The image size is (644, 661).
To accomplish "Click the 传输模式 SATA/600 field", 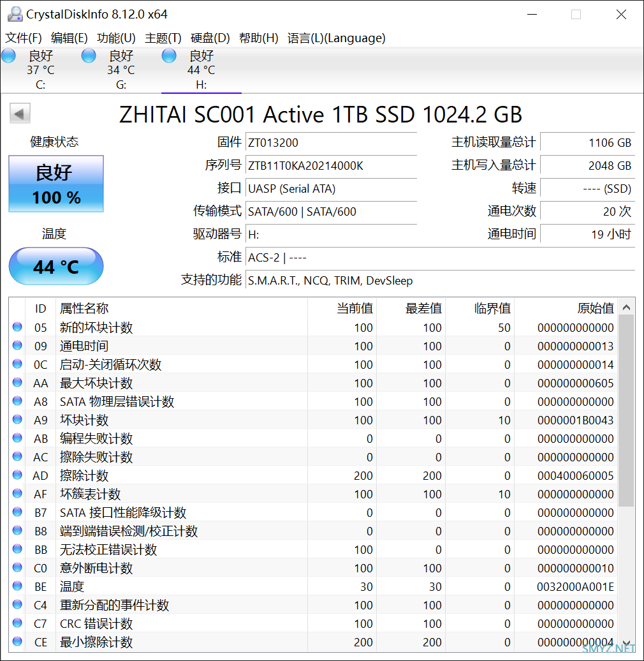I will pyautogui.click(x=332, y=212).
